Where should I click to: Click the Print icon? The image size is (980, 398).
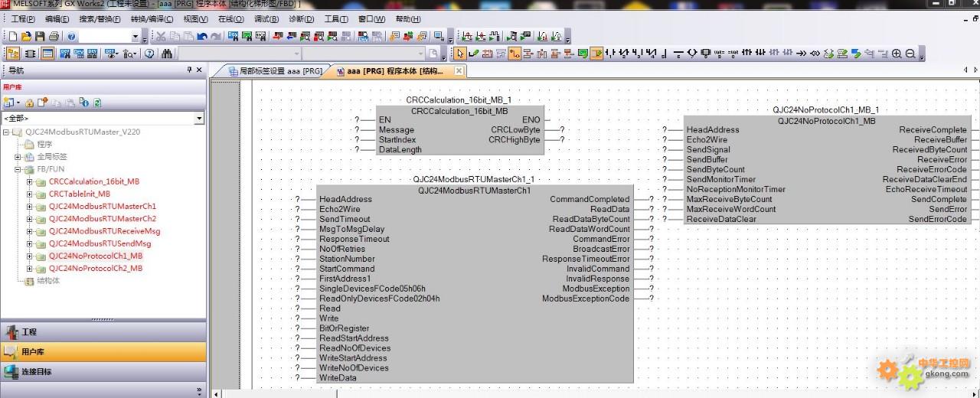tap(54, 36)
